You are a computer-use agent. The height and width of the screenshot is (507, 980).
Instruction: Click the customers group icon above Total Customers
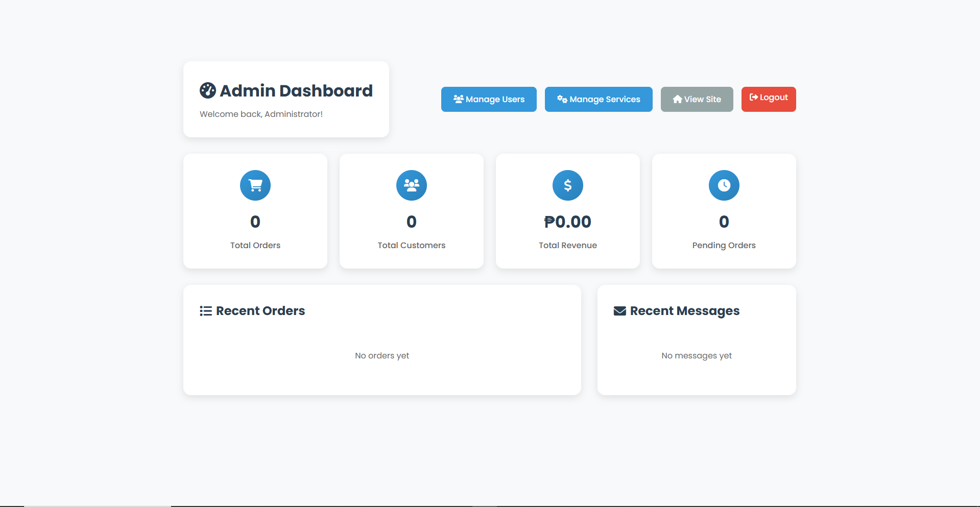tap(411, 185)
